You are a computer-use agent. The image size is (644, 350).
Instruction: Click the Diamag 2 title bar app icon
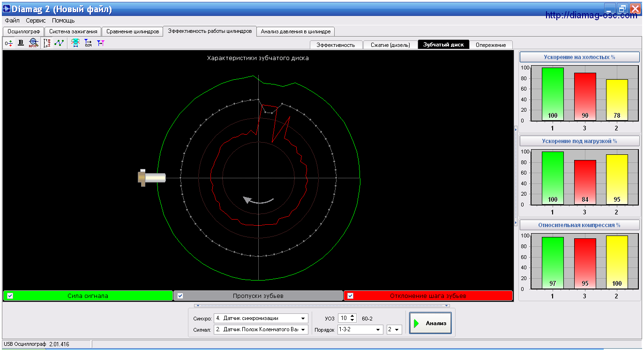click(7, 8)
